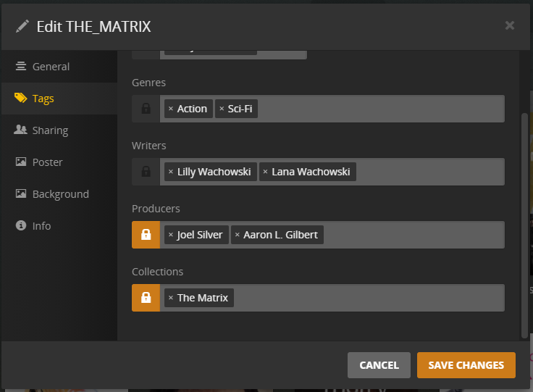Click The Matrix collection tag text

click(203, 298)
